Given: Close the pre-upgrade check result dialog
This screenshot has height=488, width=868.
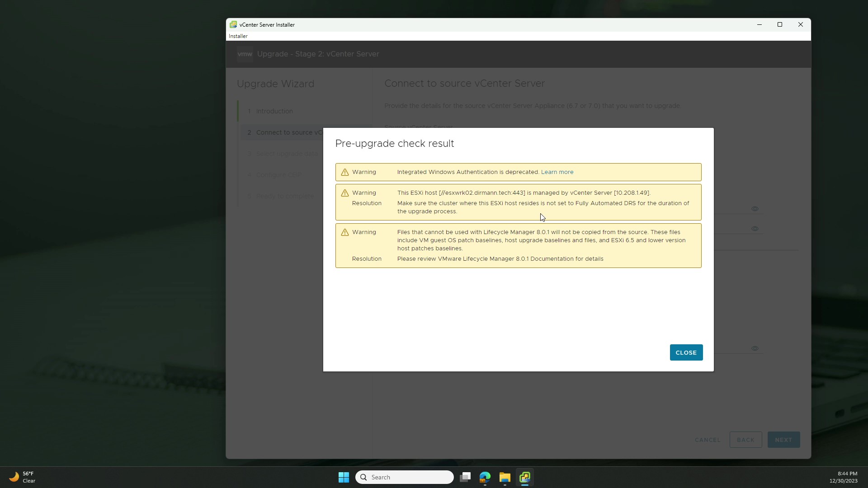Looking at the screenshot, I should tap(686, 352).
